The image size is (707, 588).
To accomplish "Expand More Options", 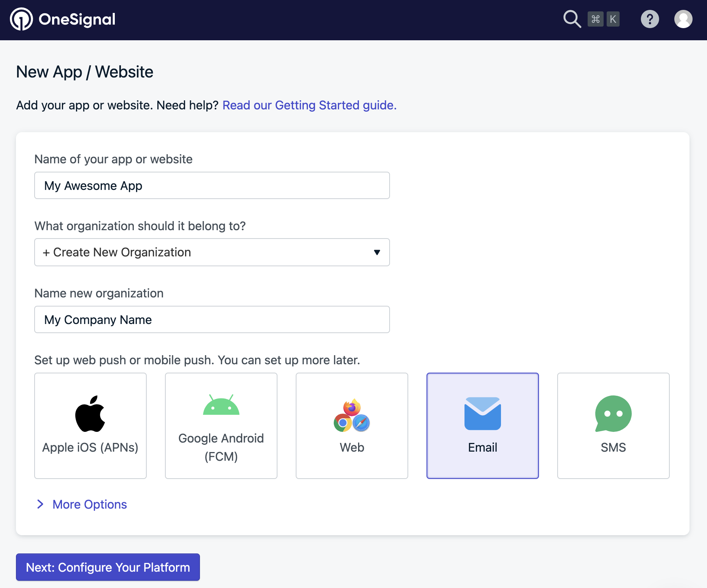I will [82, 504].
